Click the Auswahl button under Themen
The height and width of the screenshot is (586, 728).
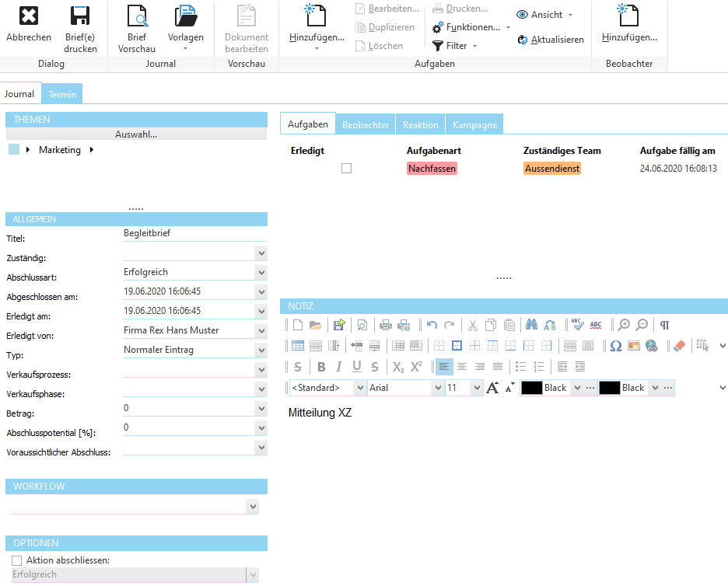(x=136, y=134)
